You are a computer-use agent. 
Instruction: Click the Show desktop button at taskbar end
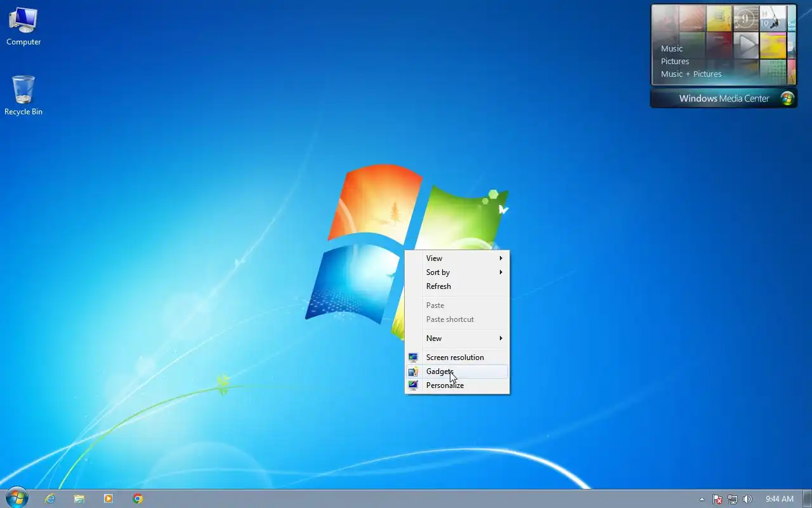(807, 499)
